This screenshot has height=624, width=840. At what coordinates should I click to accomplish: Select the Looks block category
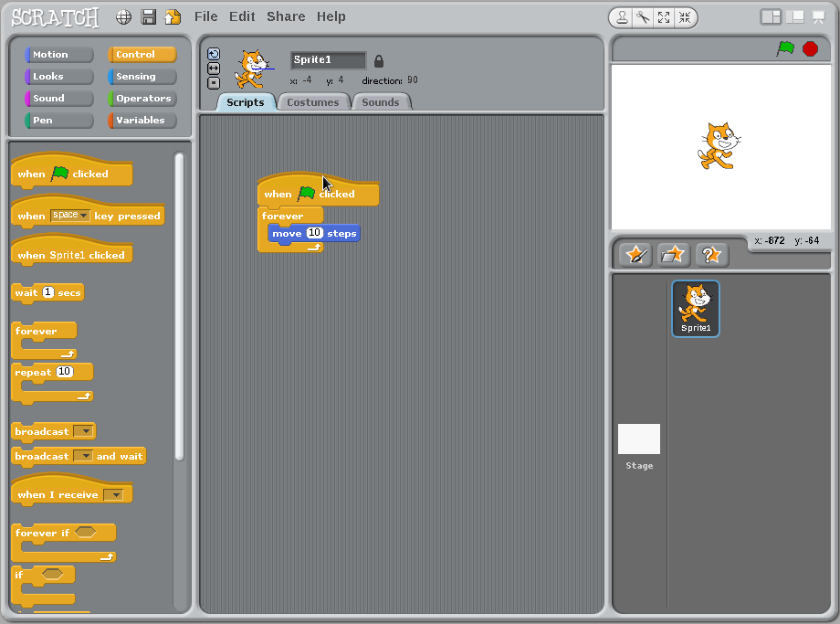[59, 76]
